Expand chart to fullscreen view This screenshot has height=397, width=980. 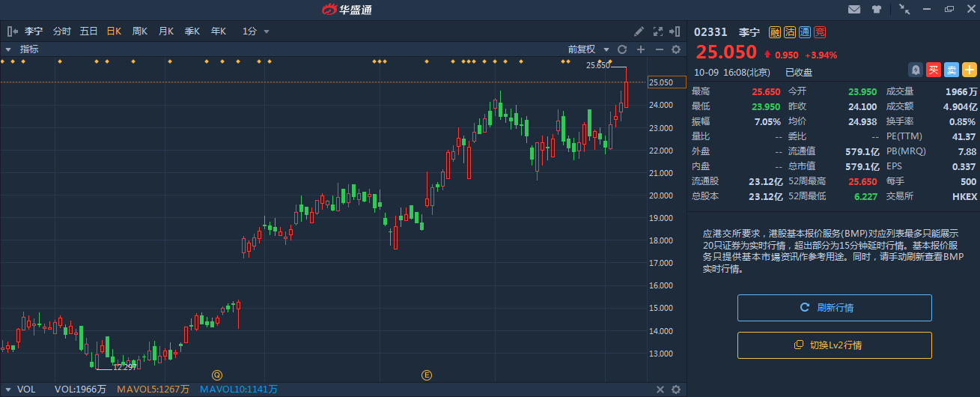[x=658, y=31]
